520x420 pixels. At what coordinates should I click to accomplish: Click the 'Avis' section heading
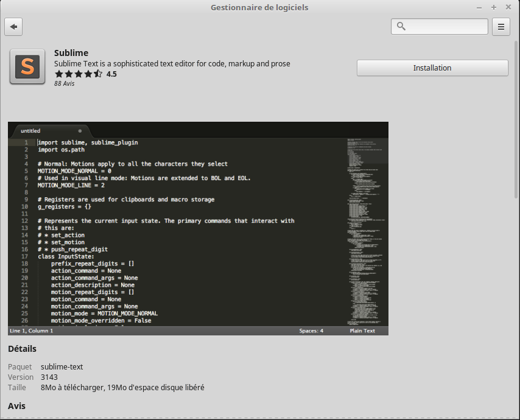pyautogui.click(x=16, y=406)
